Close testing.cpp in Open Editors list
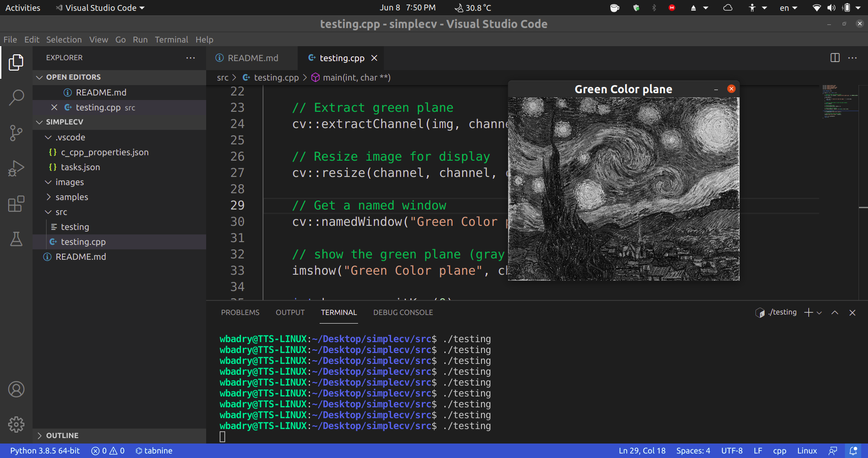 click(x=54, y=107)
